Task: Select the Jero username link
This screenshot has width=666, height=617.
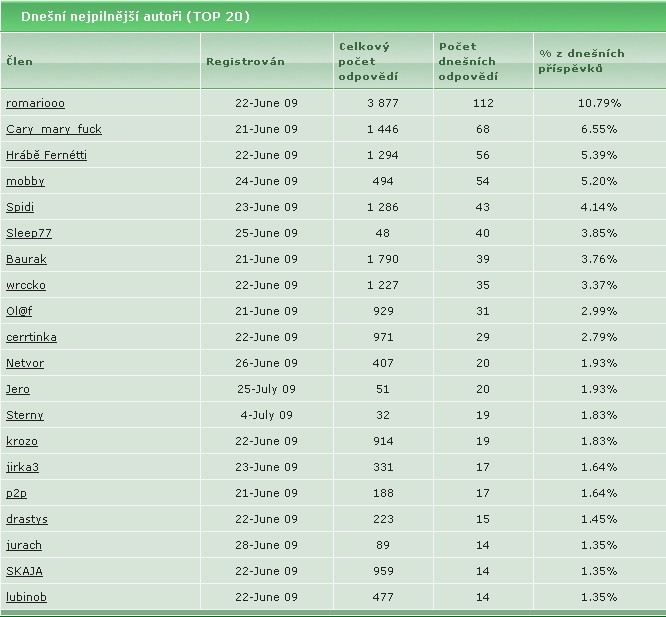Action: [x=18, y=389]
